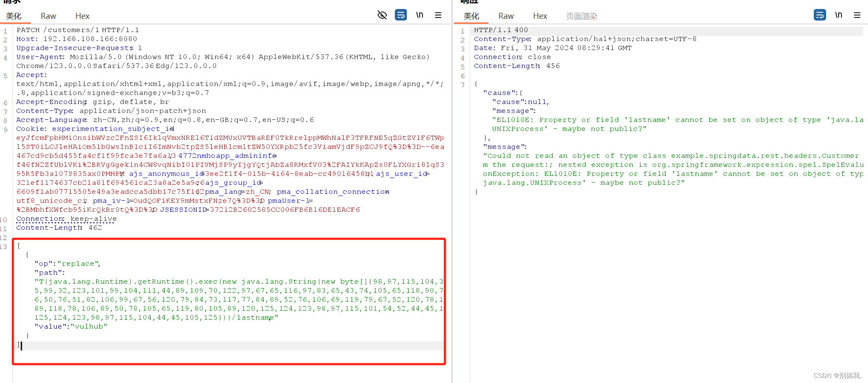The image size is (868, 383).
Task: Click Content-Length 456 in response
Action: pyautogui.click(x=517, y=66)
